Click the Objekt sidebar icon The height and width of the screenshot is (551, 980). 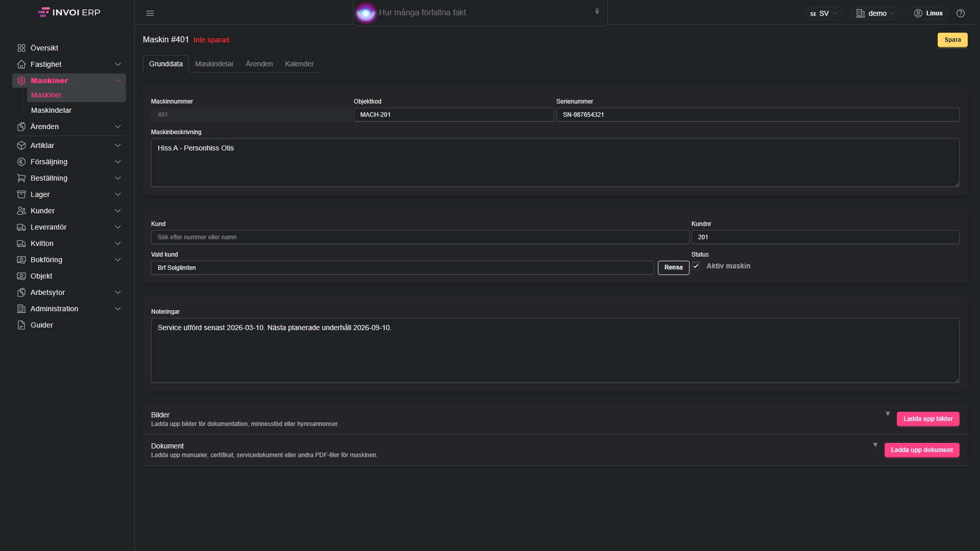21,276
